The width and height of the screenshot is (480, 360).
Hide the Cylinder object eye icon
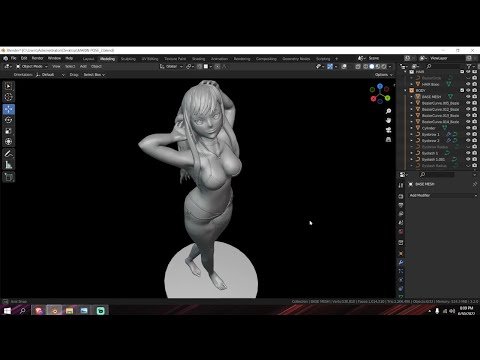point(468,128)
